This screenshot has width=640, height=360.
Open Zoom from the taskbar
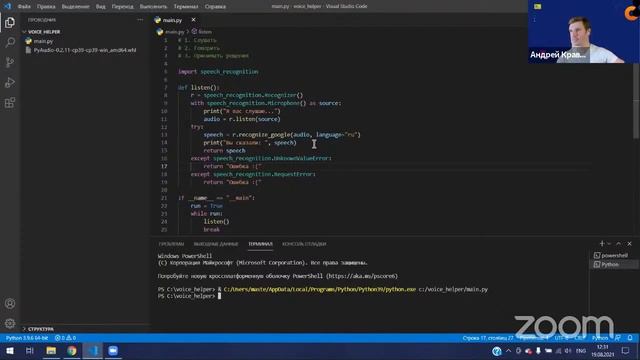(113, 351)
